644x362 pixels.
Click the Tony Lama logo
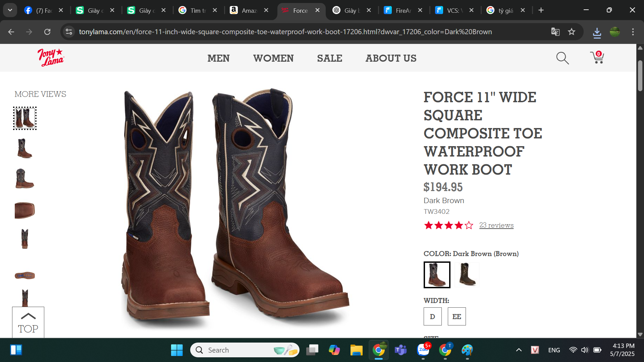click(x=51, y=58)
